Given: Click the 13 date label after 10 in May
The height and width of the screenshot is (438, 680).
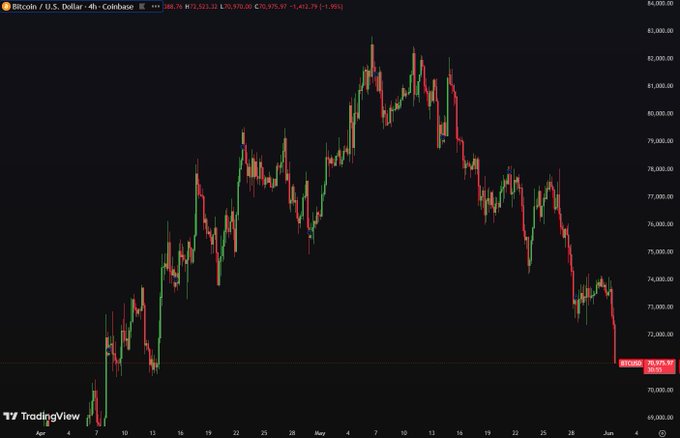Looking at the screenshot, I should point(432,433).
